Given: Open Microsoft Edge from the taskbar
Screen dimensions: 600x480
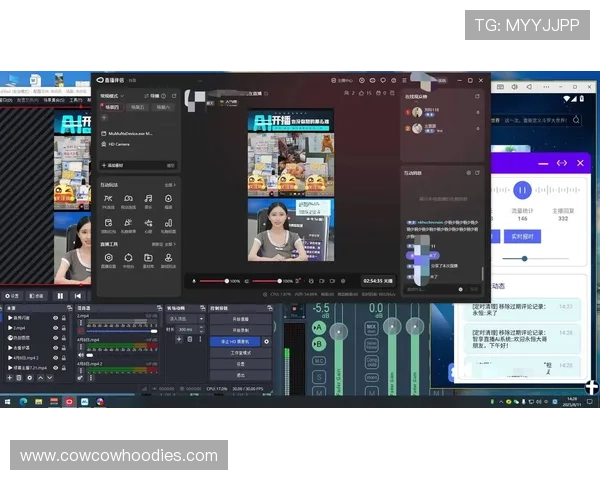Looking at the screenshot, I should tap(23, 402).
